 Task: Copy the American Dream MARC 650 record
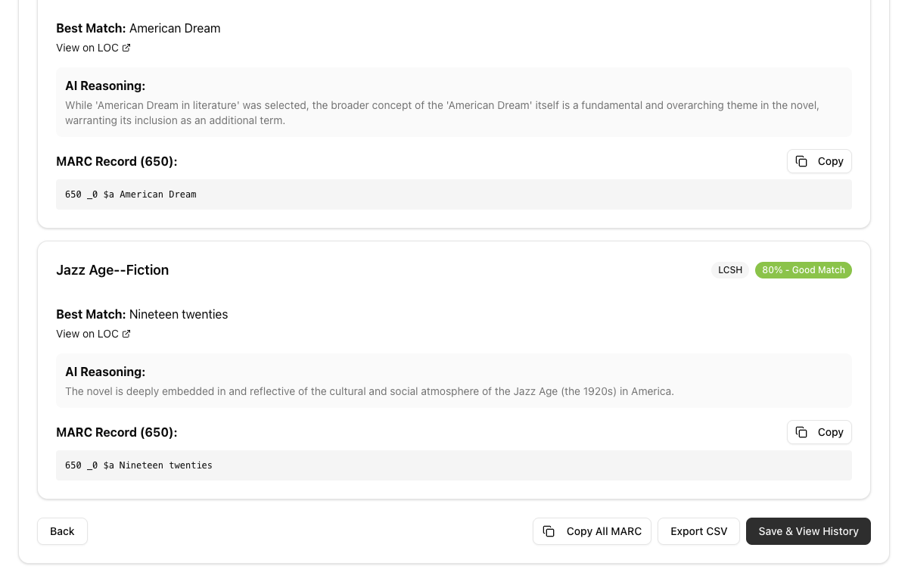[819, 161]
